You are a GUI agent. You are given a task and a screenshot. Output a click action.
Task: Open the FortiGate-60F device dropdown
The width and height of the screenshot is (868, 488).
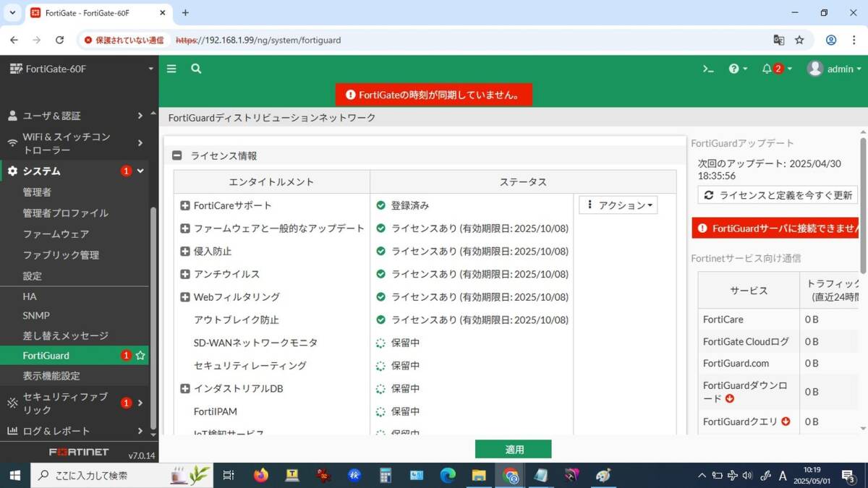(82, 69)
